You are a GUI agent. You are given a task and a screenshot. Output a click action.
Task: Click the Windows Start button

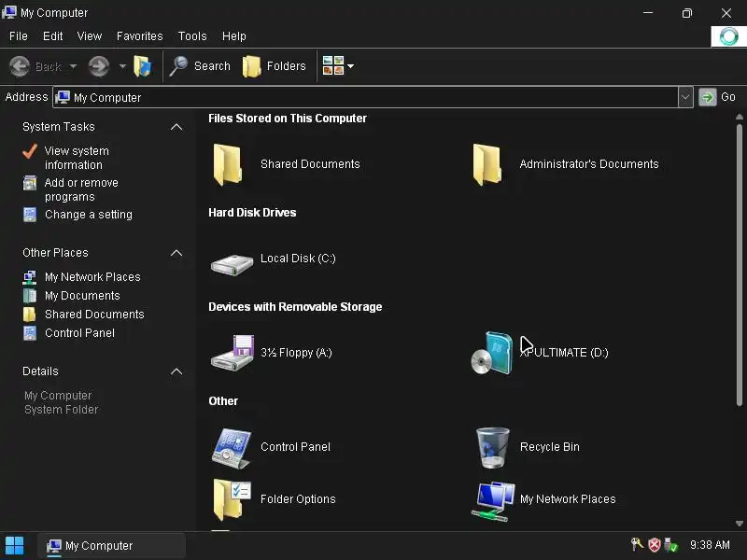[x=14, y=546]
